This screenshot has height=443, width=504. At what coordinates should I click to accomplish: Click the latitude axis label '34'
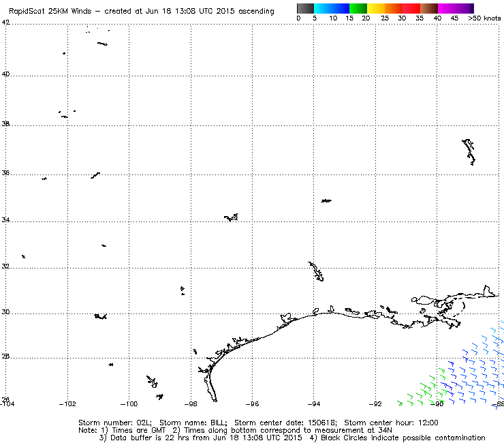pos(5,220)
